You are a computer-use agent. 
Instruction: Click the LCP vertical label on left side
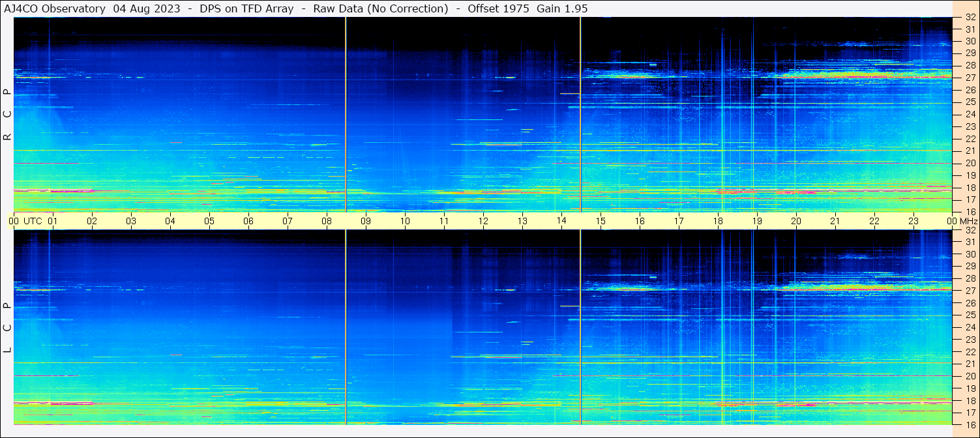point(8,327)
